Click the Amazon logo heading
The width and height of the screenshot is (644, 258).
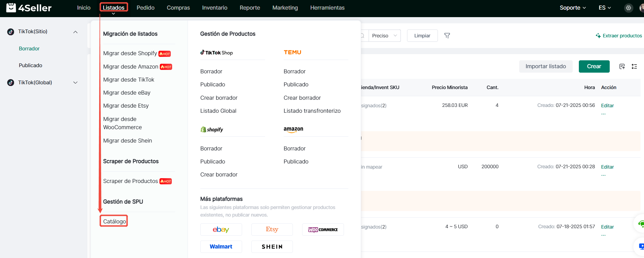pyautogui.click(x=293, y=130)
